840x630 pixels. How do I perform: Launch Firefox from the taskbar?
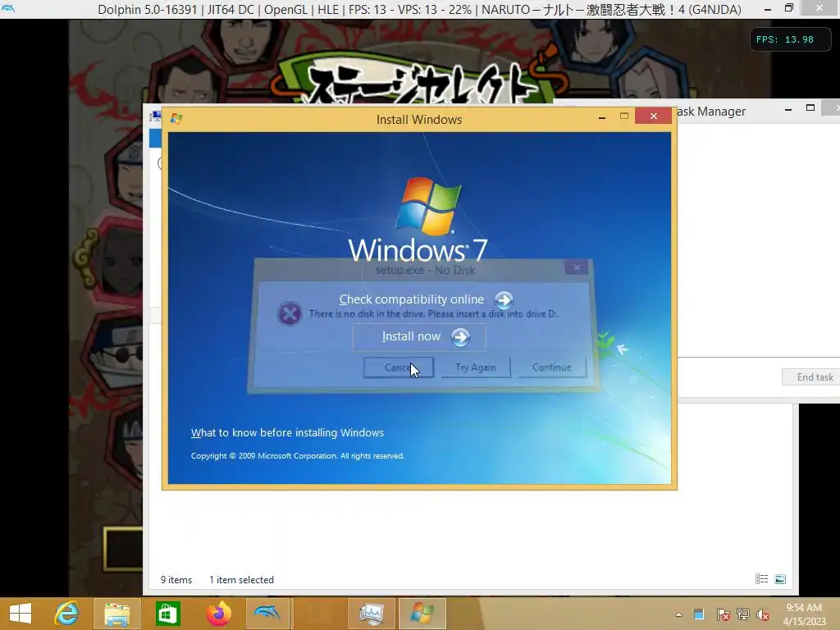(218, 614)
